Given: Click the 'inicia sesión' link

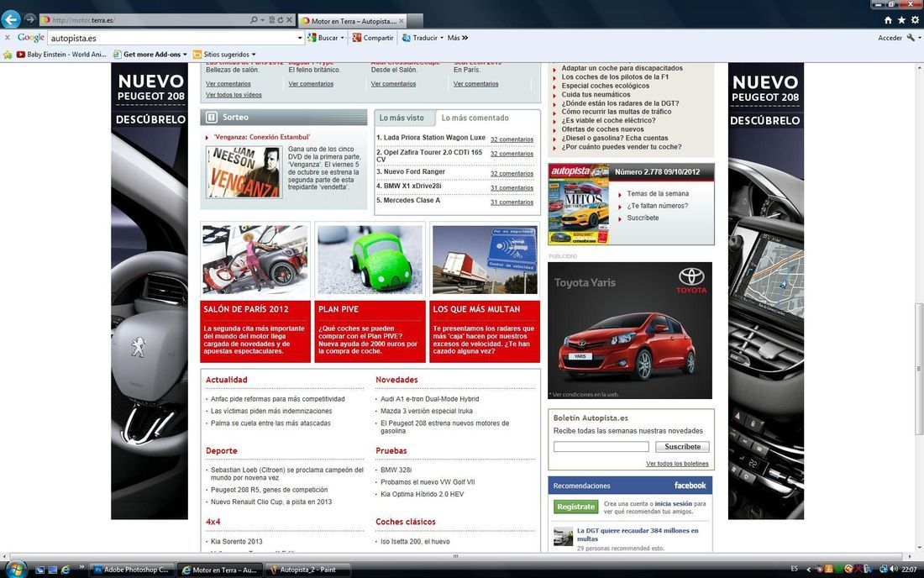Looking at the screenshot, I should click(x=673, y=504).
